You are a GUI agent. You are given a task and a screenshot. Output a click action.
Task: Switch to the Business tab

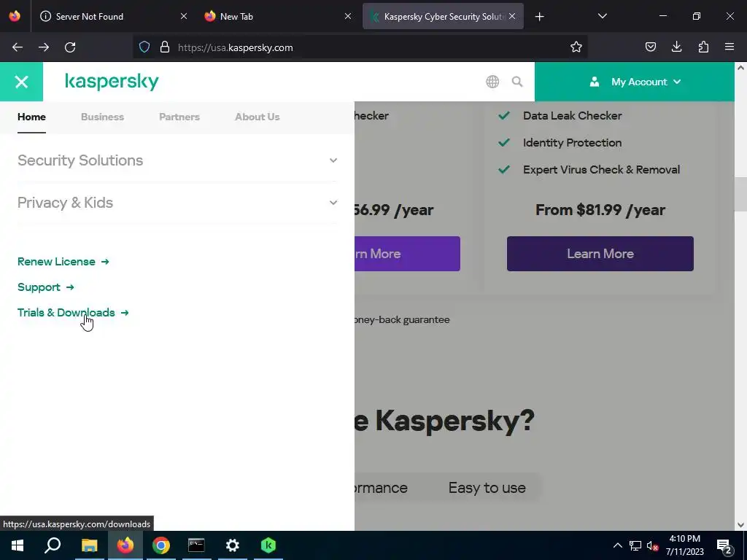coord(102,117)
